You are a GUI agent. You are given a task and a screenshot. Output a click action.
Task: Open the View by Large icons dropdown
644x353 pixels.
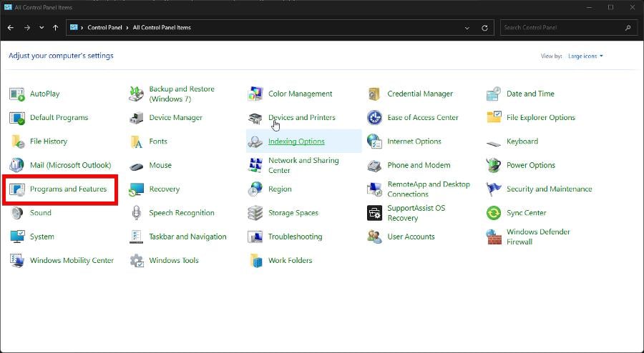point(585,56)
